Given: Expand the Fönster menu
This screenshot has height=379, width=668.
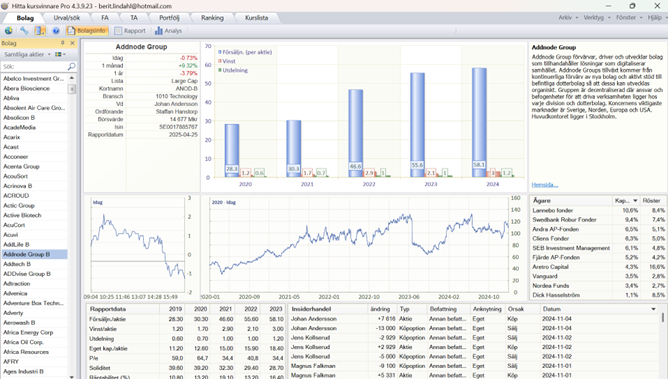Looking at the screenshot, I should pyautogui.click(x=629, y=17).
